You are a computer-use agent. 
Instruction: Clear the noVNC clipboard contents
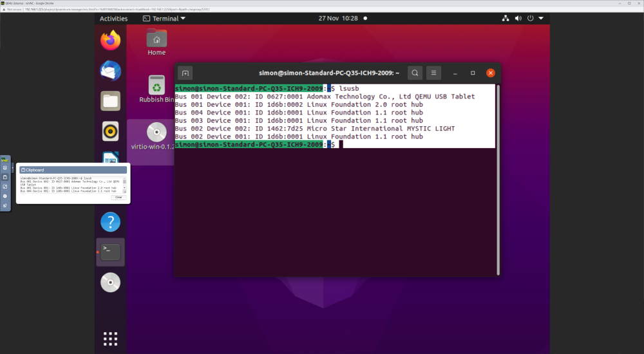(x=118, y=198)
